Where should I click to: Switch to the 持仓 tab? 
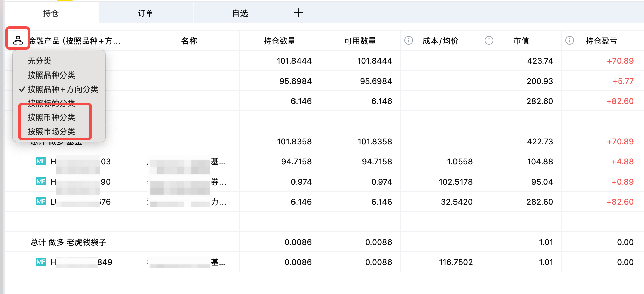click(x=51, y=13)
